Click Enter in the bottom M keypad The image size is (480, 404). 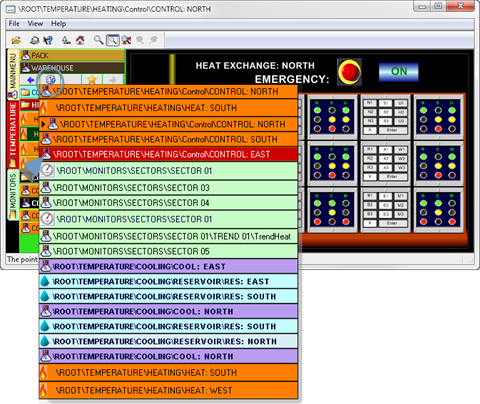(393, 223)
